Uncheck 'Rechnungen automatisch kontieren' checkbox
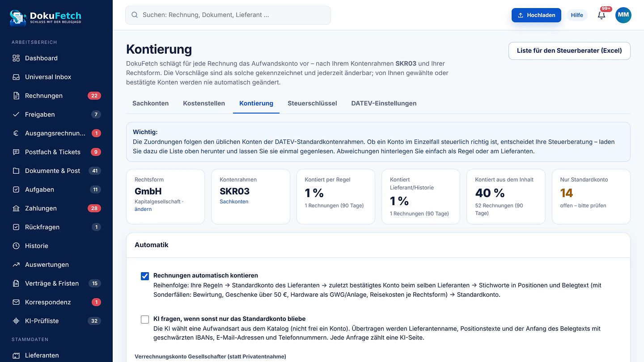The image size is (644, 362). 145,276
